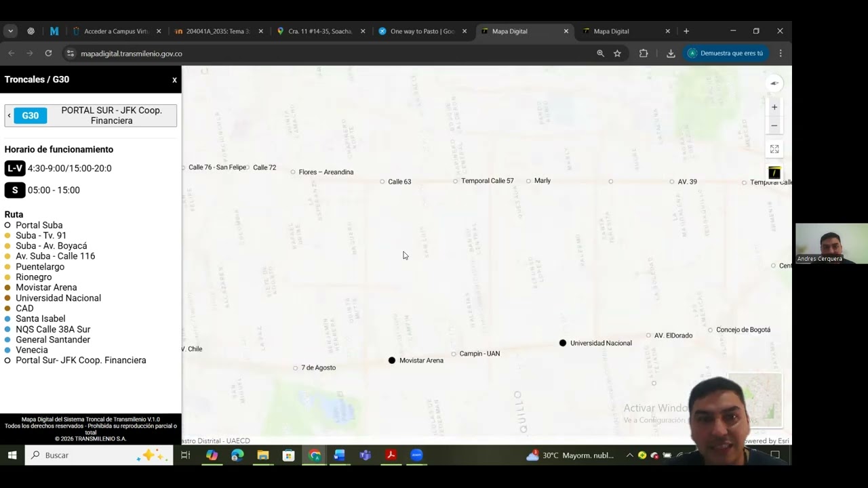The width and height of the screenshot is (868, 488).
Task: Click Calle 63 station marker on map
Action: click(x=382, y=182)
